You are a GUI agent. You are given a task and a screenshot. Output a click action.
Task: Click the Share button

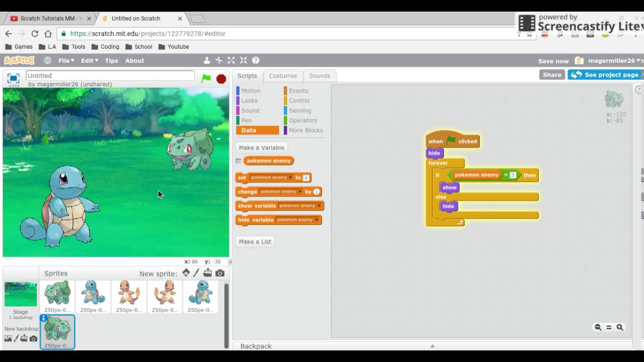(x=552, y=75)
